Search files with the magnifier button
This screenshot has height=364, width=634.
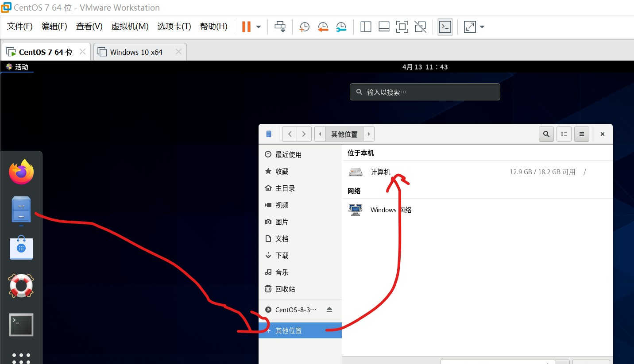[546, 134]
